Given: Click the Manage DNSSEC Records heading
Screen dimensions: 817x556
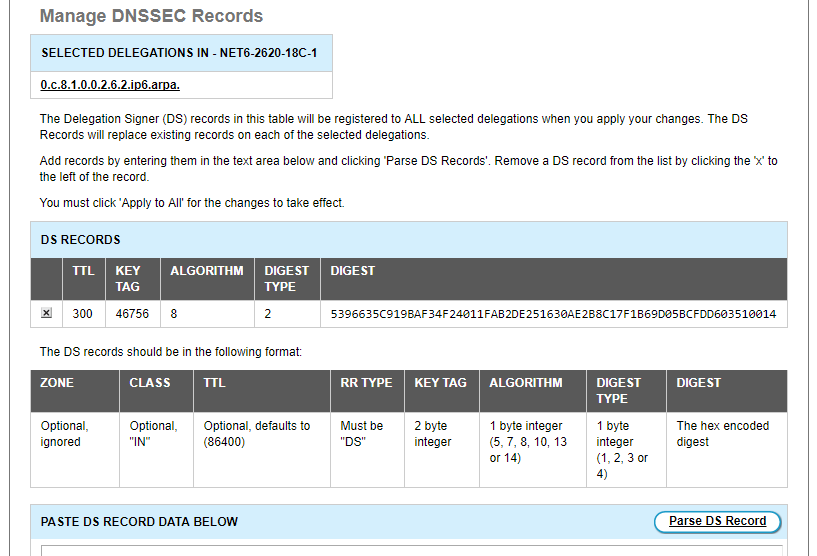Looking at the screenshot, I should point(151,16).
